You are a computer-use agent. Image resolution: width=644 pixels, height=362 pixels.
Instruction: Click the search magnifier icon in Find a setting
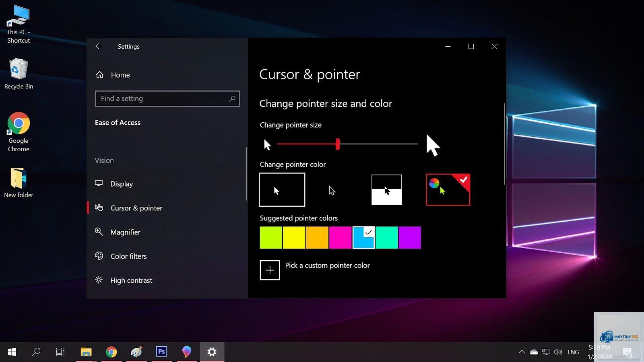click(232, 99)
